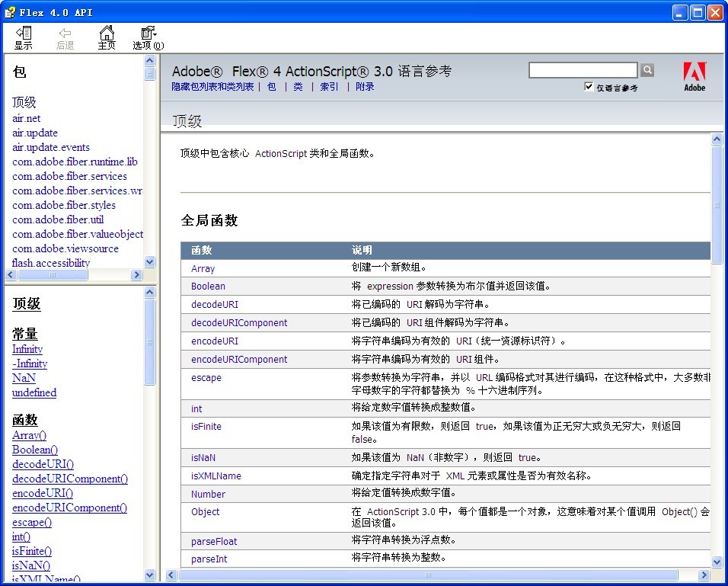
Task: Go to 主页 home icon
Action: pyautogui.click(x=107, y=37)
